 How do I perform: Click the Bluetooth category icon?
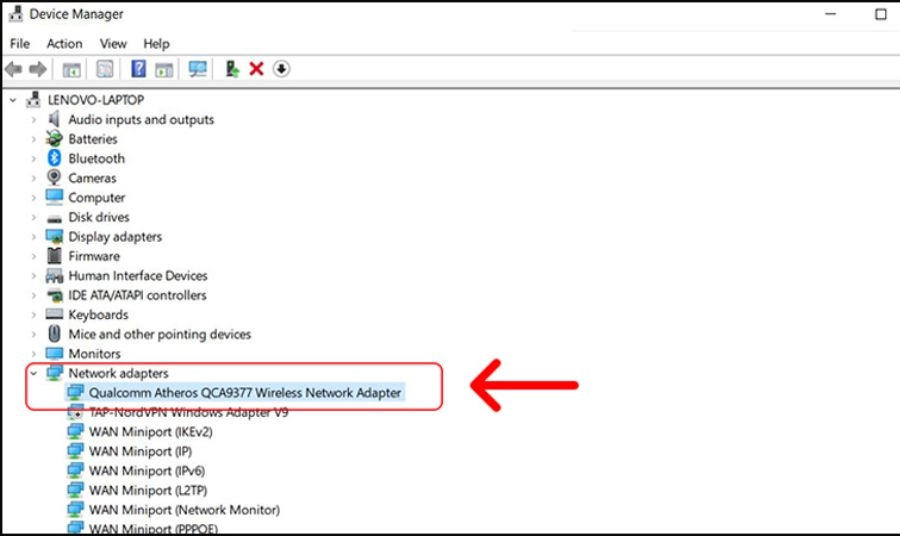54,158
